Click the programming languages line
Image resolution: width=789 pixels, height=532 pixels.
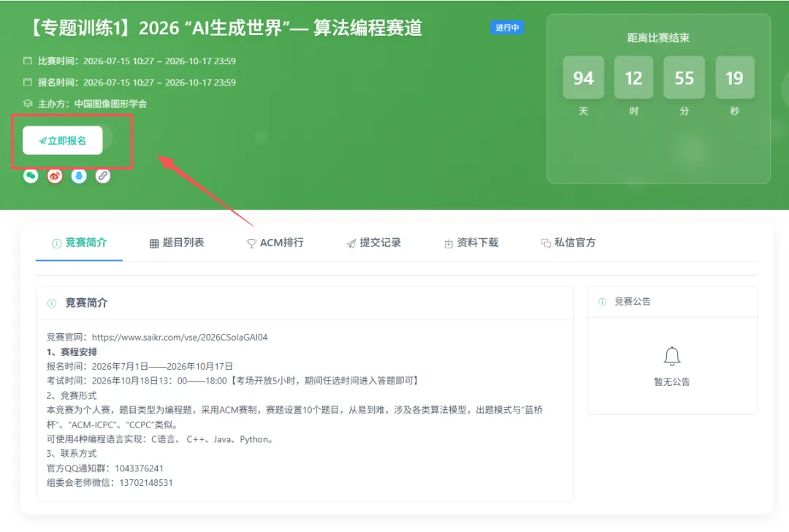click(161, 439)
